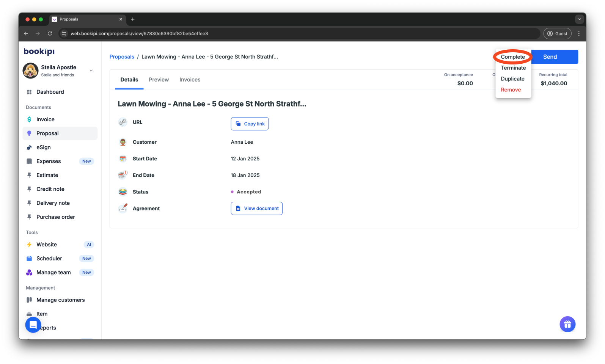This screenshot has width=605, height=364.
Task: Click the Invoice dollar icon
Action: [29, 119]
